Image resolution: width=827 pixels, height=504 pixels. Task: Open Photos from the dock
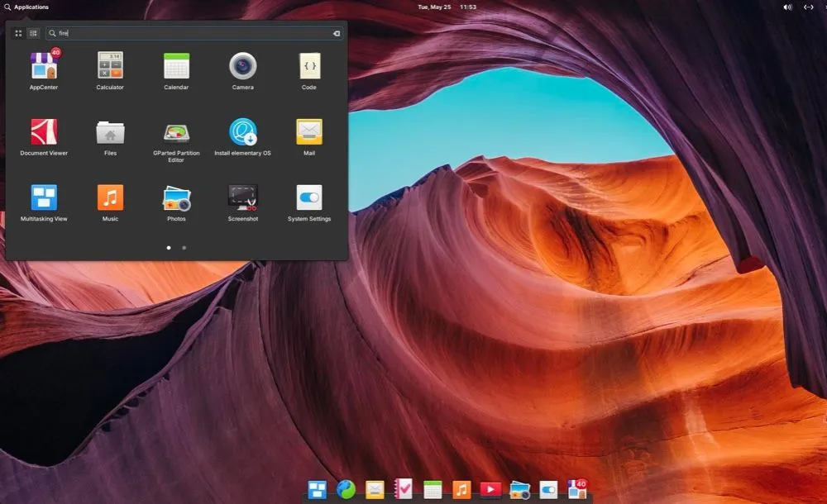(519, 490)
